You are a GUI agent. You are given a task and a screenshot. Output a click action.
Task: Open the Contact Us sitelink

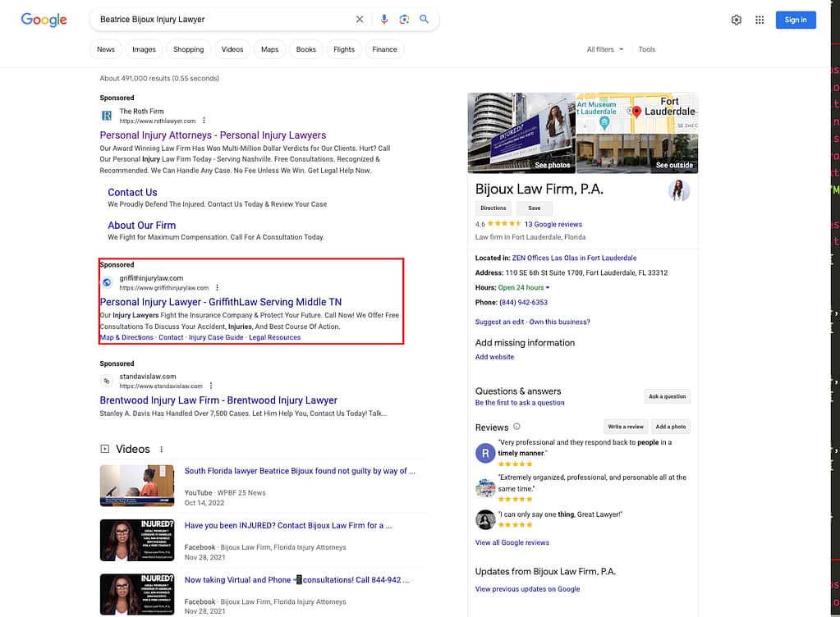[x=132, y=193]
